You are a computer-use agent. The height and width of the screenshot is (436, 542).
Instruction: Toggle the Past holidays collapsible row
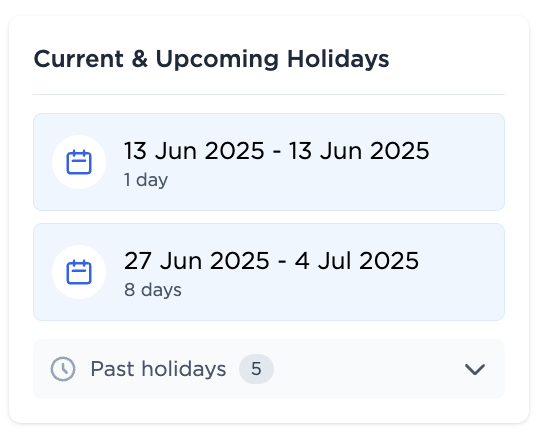click(x=269, y=369)
